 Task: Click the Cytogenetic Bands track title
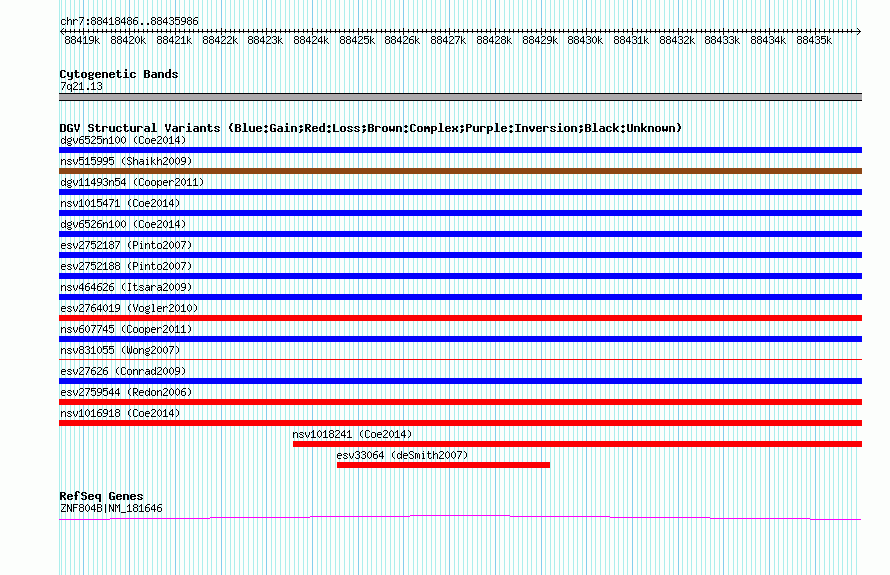click(119, 74)
